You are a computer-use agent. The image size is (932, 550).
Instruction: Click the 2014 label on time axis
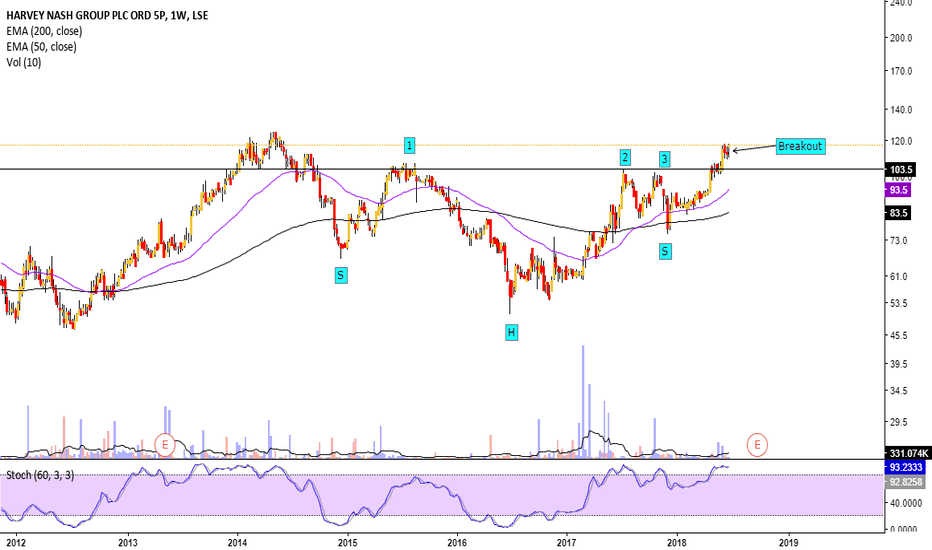pos(238,542)
